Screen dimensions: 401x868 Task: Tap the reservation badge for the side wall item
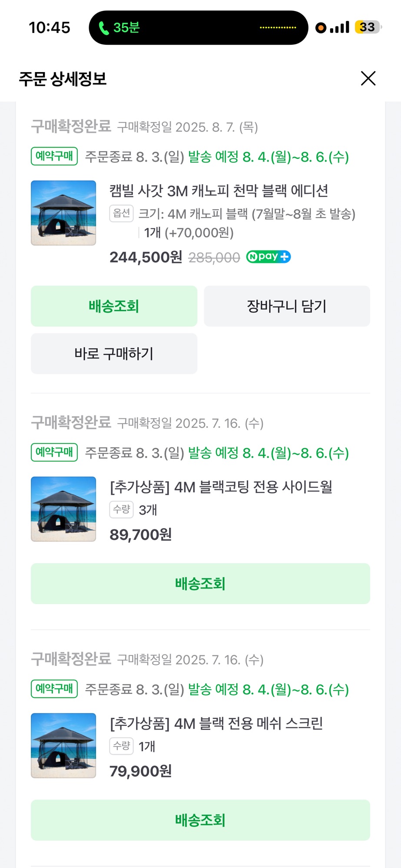point(54,452)
